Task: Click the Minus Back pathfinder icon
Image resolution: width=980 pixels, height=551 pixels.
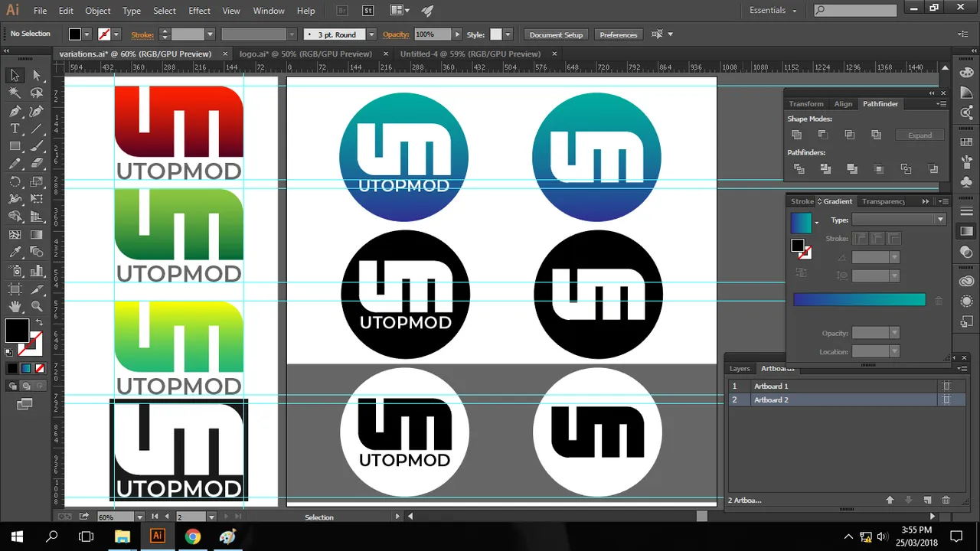Action: (x=933, y=168)
